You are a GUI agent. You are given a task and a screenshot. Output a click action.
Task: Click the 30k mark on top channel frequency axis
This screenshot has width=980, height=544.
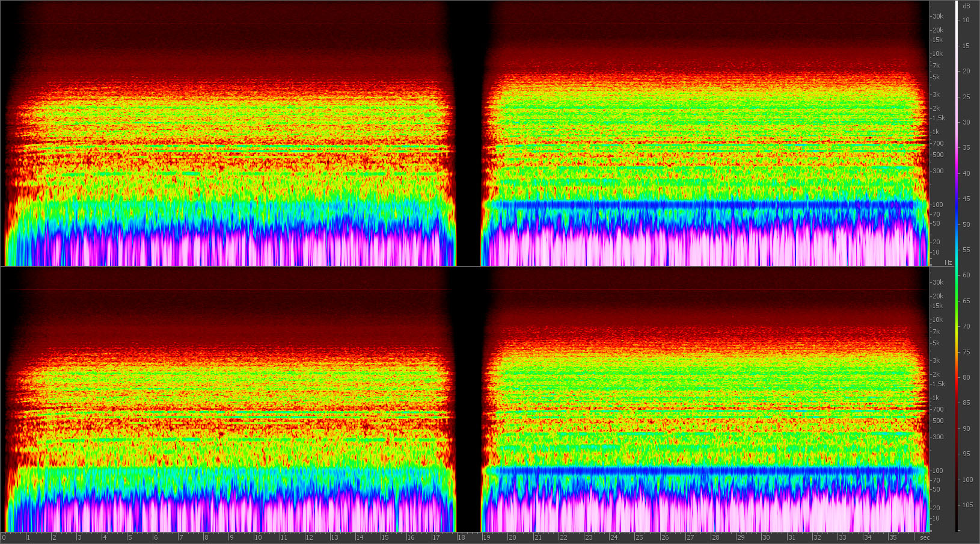pos(937,16)
